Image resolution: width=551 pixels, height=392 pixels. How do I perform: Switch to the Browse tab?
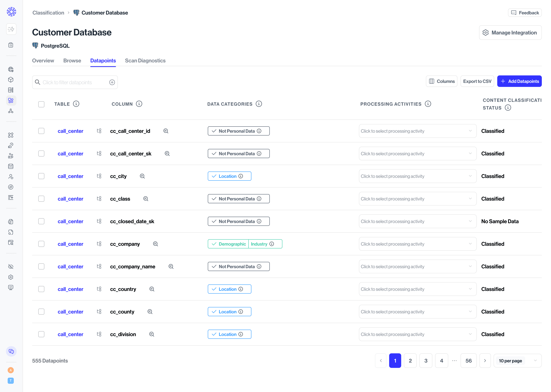click(72, 61)
